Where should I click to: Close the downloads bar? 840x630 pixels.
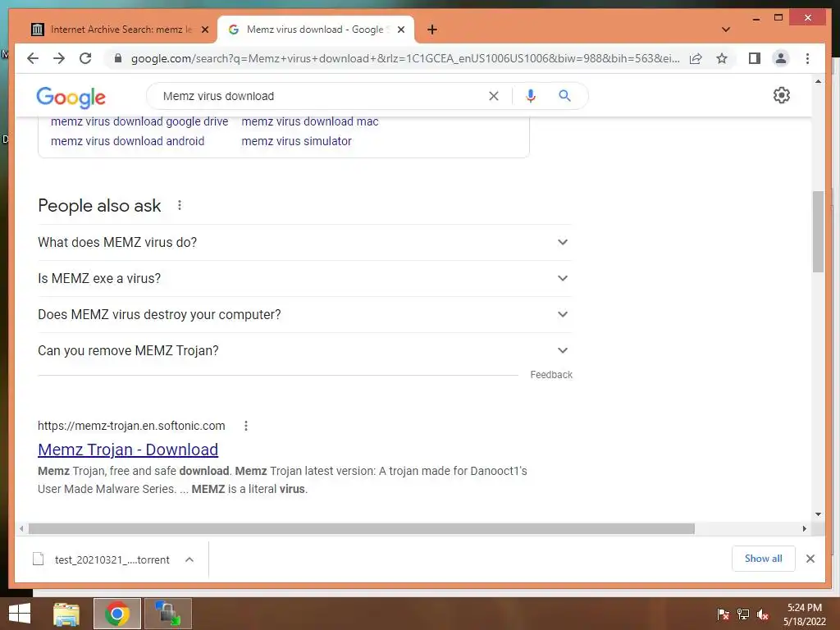[810, 559]
